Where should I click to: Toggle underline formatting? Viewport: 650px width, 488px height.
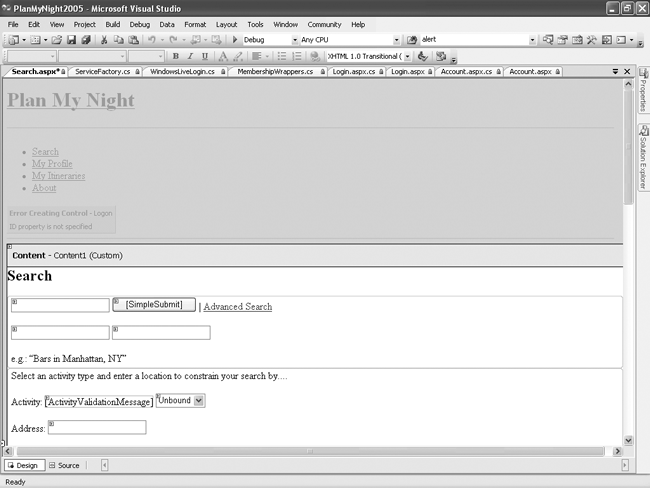[205, 56]
